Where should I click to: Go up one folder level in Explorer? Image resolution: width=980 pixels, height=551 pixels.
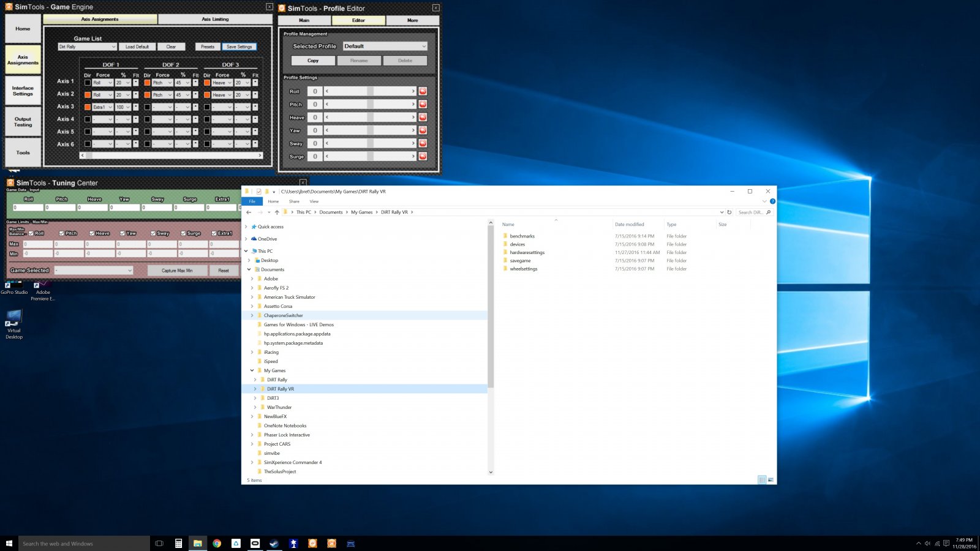point(277,212)
